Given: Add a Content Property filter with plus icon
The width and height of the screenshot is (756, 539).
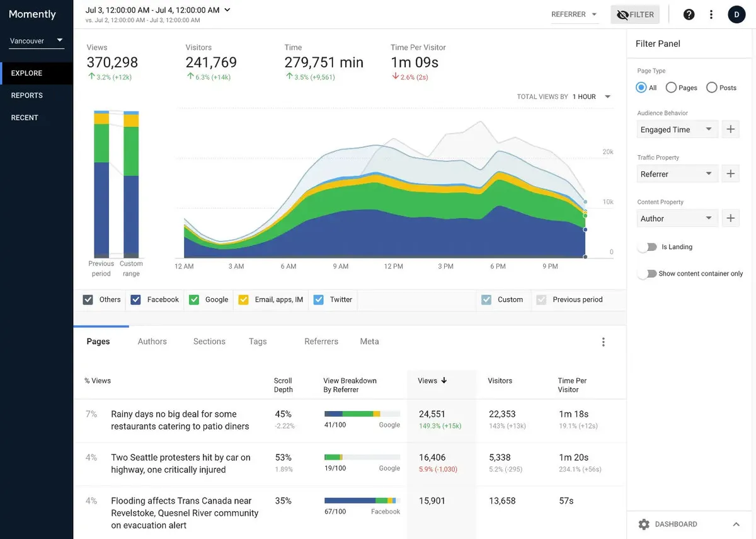Looking at the screenshot, I should [730, 218].
